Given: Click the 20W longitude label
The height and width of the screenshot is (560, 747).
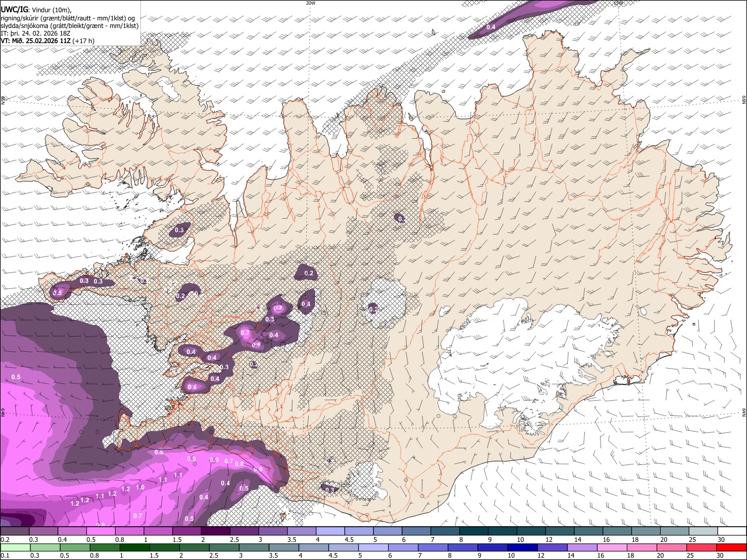Looking at the screenshot, I should click(310, 3).
